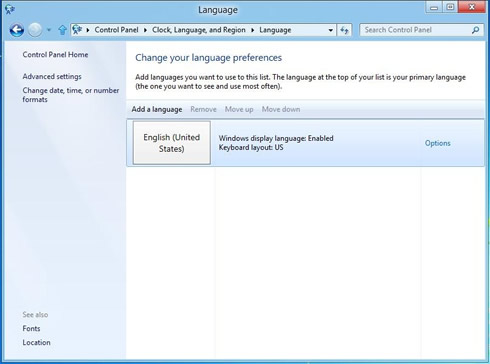490x364 pixels.
Task: Click the Search Control Panel field
Action: click(x=417, y=30)
